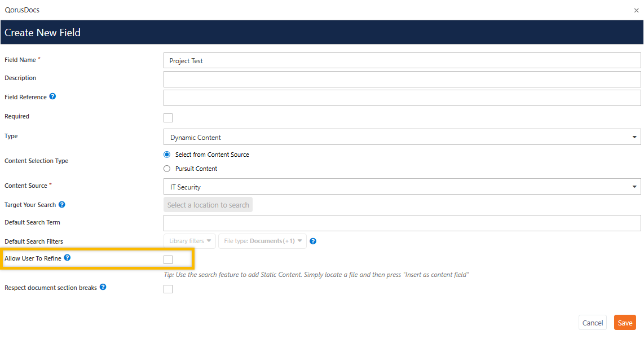Click help icon beside Respect document section breaks
Image resolution: width=644 pixels, height=339 pixels.
[x=103, y=287]
